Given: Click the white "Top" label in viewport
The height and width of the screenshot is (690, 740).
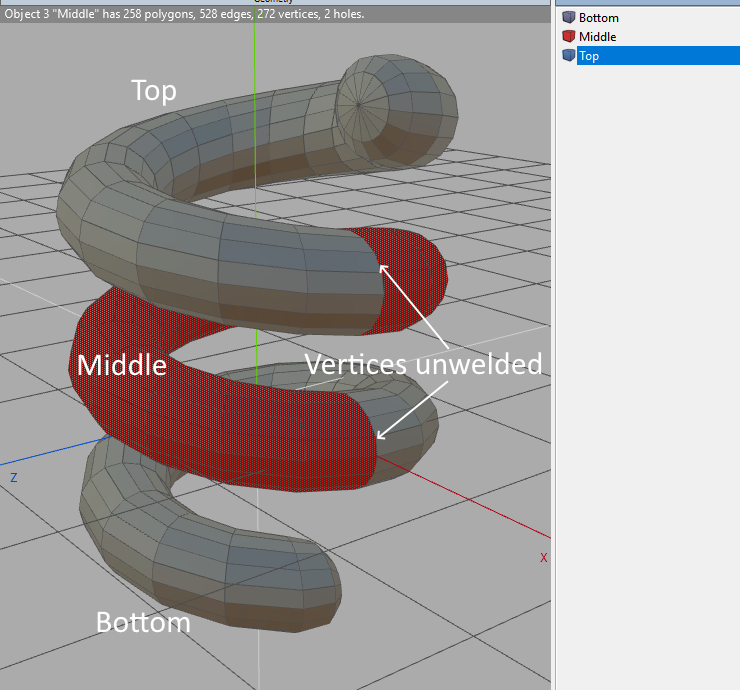Looking at the screenshot, I should (154, 91).
